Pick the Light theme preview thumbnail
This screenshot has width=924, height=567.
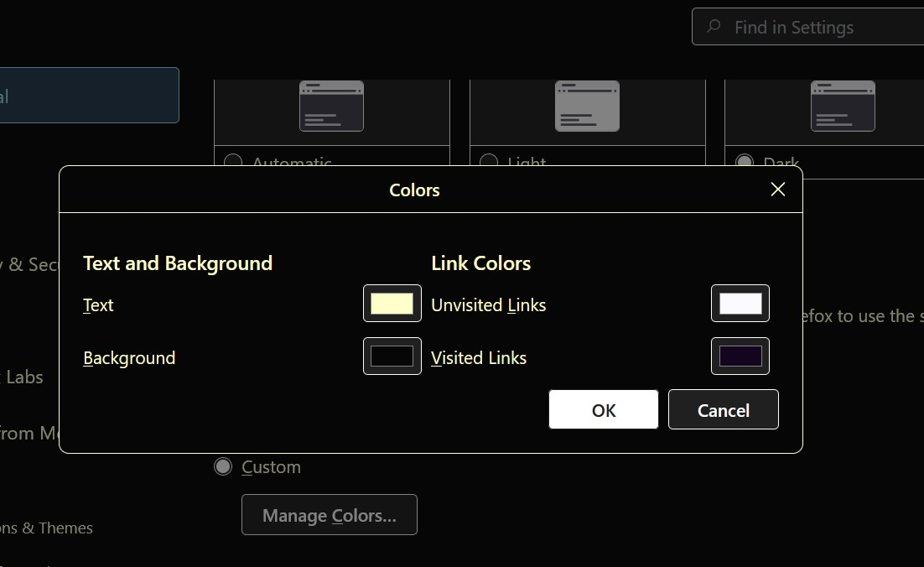point(587,106)
